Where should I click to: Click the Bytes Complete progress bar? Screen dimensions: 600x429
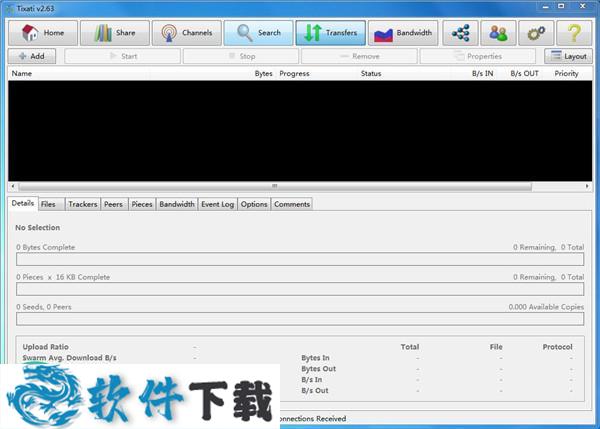click(x=300, y=259)
